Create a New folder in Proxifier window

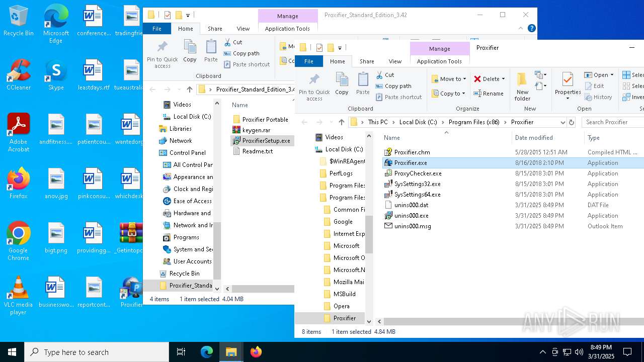pyautogui.click(x=522, y=86)
